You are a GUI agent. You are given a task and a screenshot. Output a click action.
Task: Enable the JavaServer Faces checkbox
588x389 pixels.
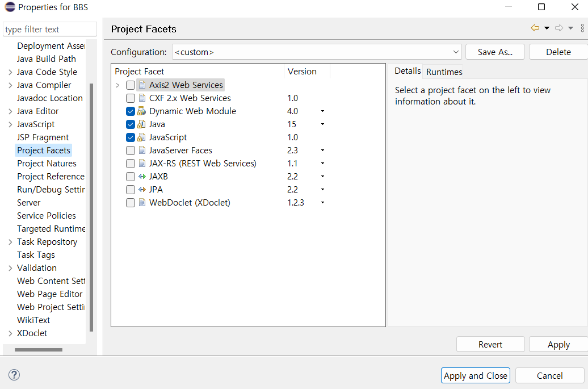point(131,150)
